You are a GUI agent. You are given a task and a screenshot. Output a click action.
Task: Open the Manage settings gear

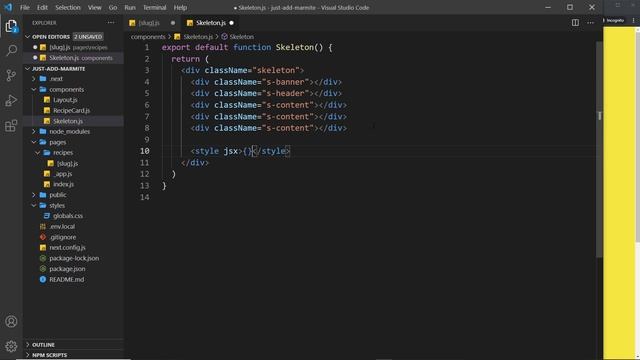[x=11, y=346]
